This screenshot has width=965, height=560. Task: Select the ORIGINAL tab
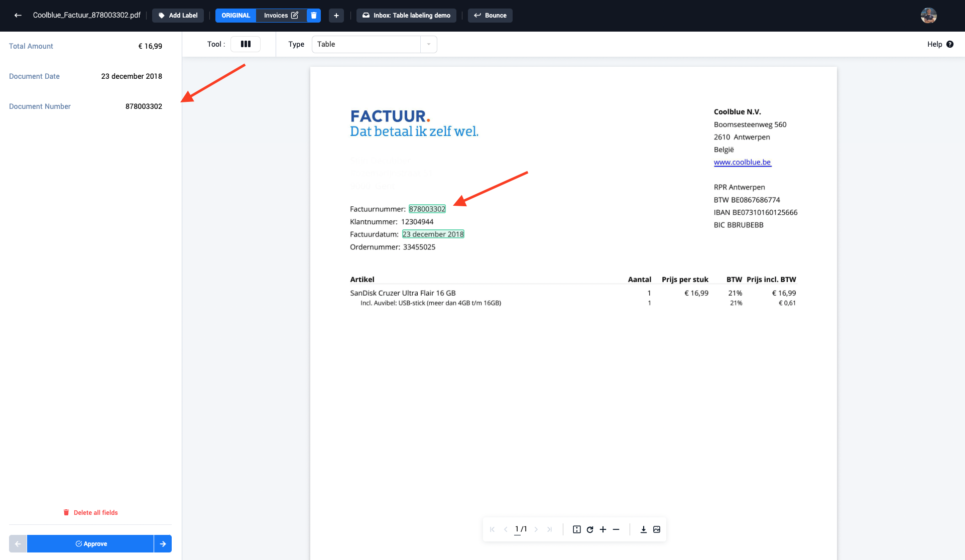[x=236, y=16]
